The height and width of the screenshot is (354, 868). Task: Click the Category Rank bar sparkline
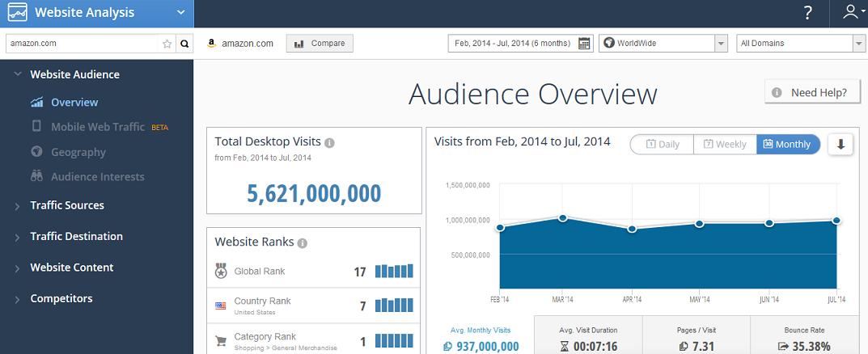coord(394,341)
